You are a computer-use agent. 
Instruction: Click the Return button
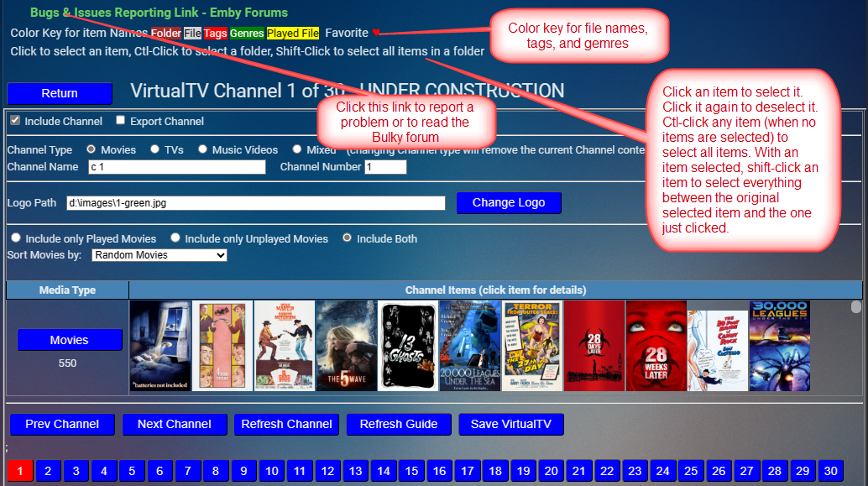point(60,93)
